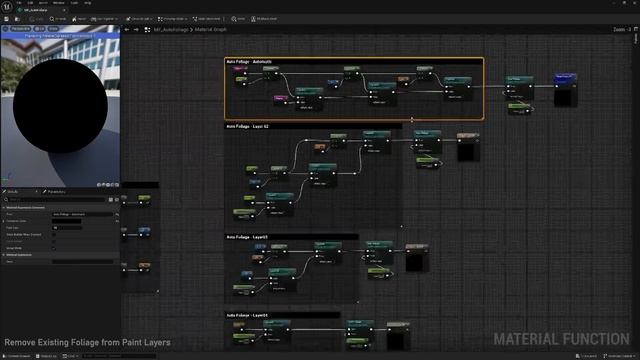640x360 pixels.
Task: Open the Hierarchy dropdown in toolbar
Action: [104, 19]
